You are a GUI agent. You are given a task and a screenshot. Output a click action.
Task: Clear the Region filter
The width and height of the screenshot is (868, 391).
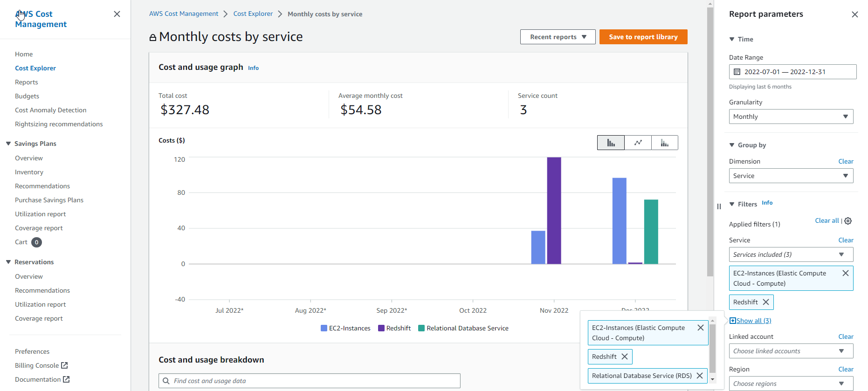(x=846, y=369)
